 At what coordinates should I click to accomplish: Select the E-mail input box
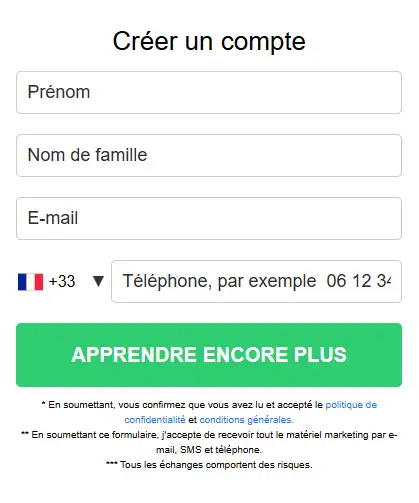coord(209,218)
